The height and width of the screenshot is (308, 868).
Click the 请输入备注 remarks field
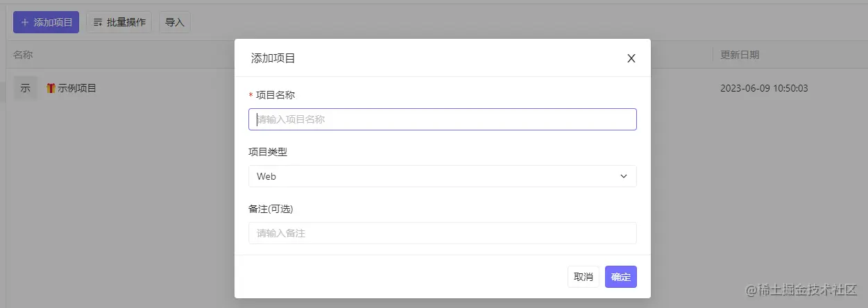443,233
